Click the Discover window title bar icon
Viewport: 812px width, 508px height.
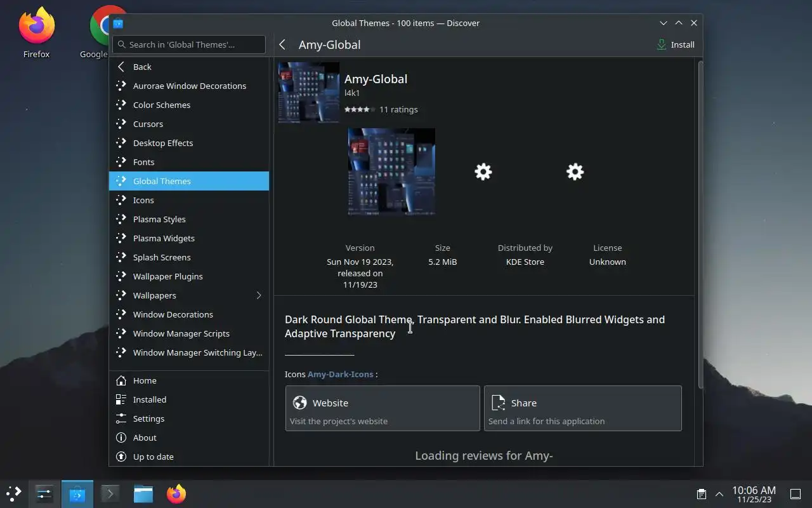click(118, 23)
